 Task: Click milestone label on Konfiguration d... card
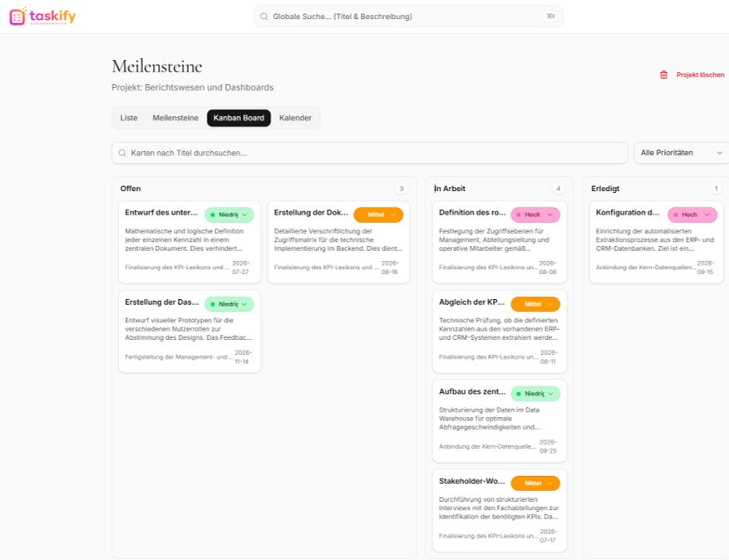click(x=645, y=268)
